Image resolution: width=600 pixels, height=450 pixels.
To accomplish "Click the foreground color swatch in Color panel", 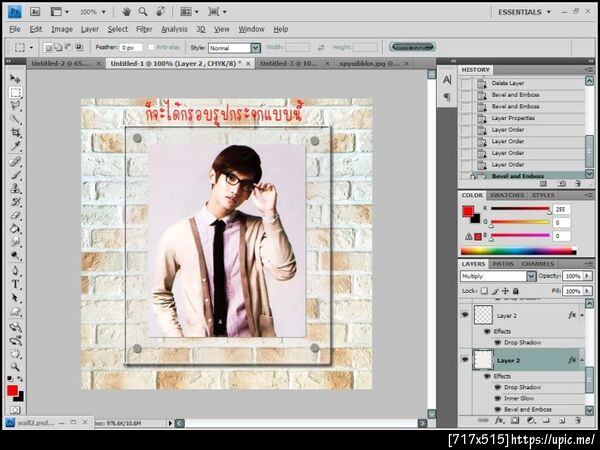I will point(468,211).
